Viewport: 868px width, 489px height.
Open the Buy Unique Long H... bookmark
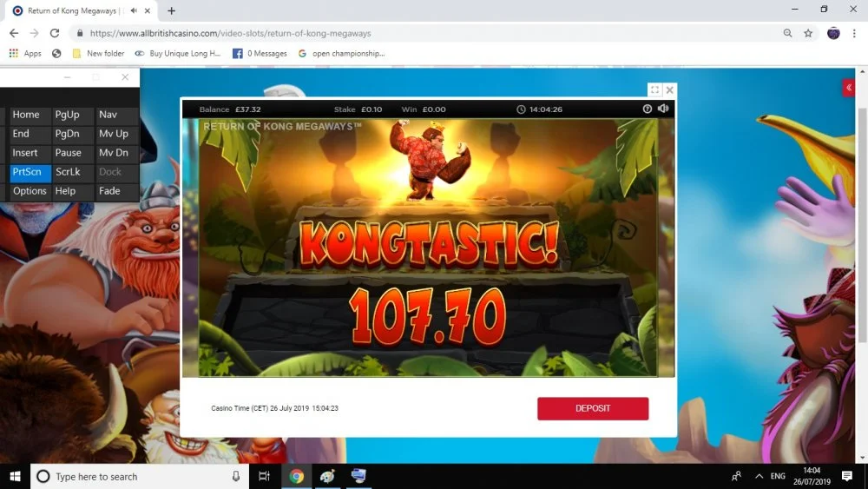tap(178, 53)
